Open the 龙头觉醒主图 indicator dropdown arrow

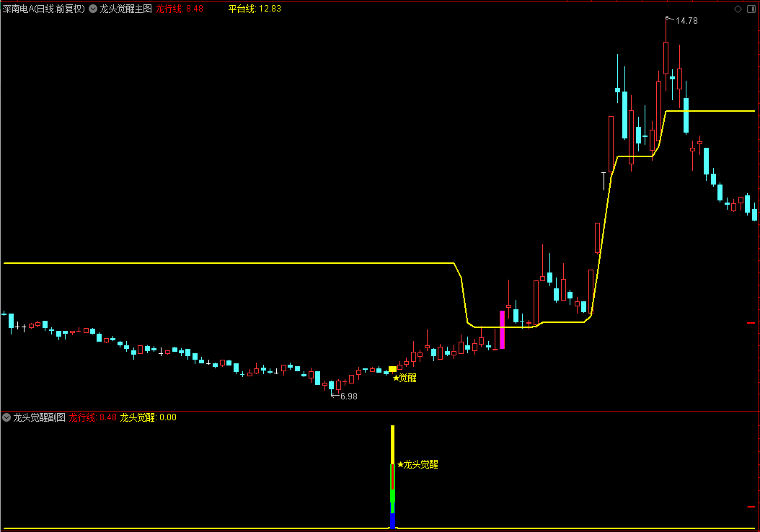(93, 9)
